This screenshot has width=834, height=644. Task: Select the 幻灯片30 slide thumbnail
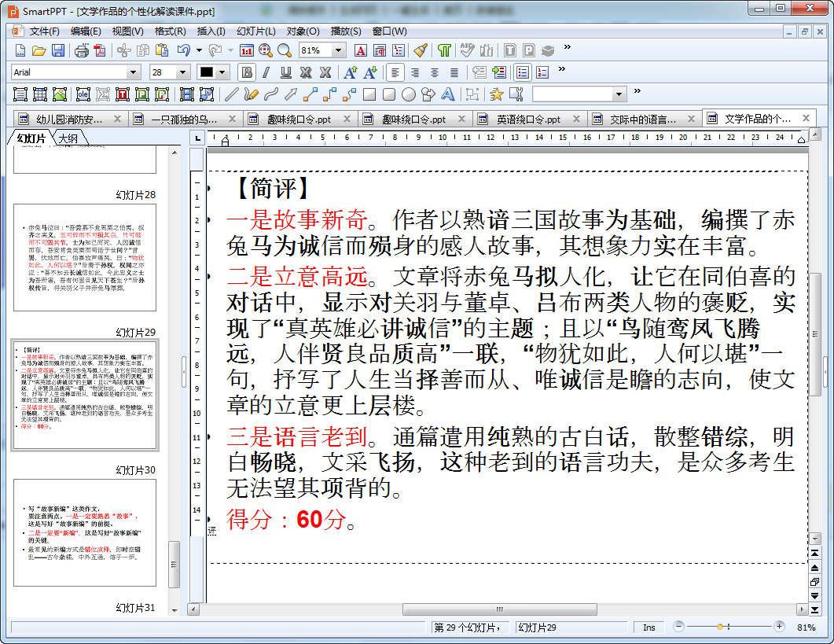pos(85,532)
